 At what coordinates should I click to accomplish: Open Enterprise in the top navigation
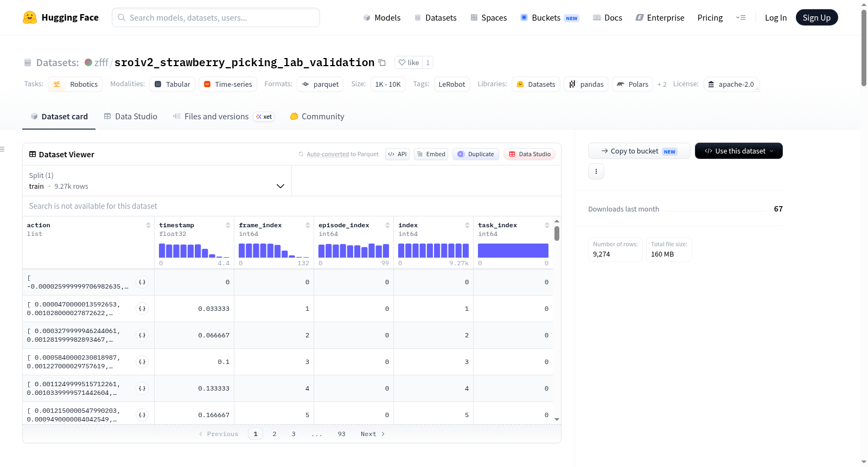coord(660,18)
